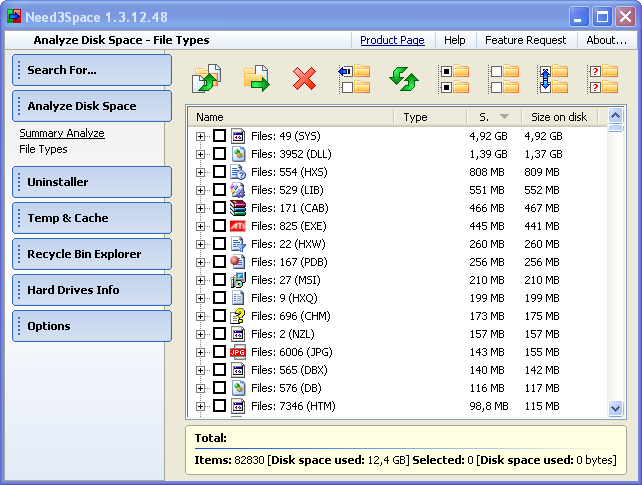Click the Type column header

tap(430, 117)
